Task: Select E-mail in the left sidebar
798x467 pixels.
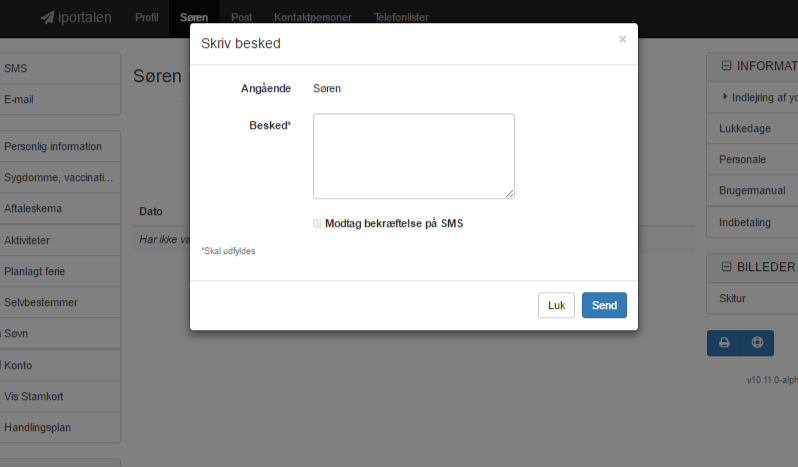Action: click(x=60, y=99)
